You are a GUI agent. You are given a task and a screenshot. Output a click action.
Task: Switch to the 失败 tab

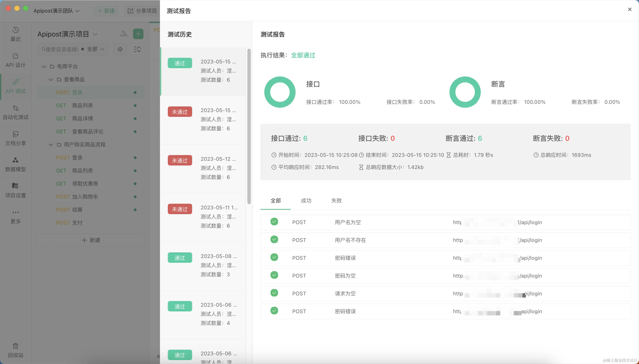(336, 200)
